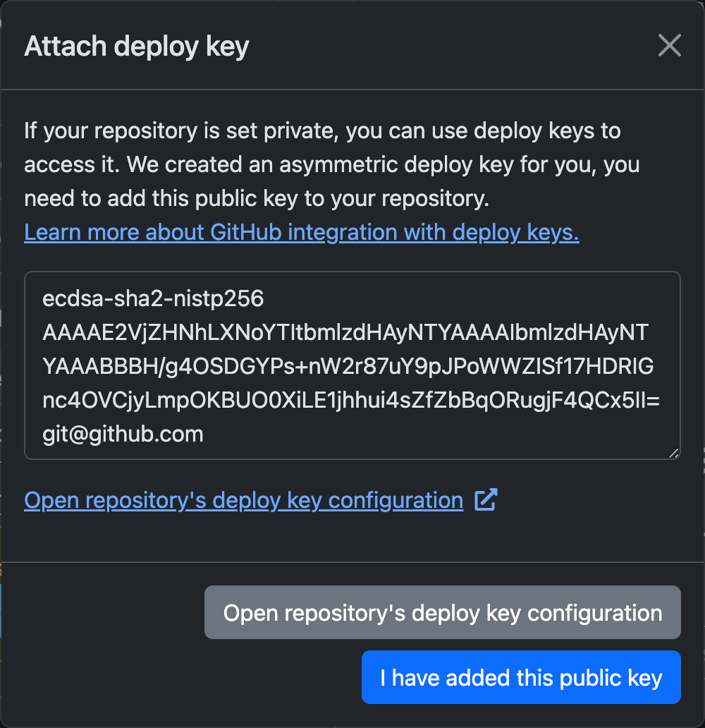Place cursor on git@github.com in key field
705x728 pixels.
click(123, 433)
